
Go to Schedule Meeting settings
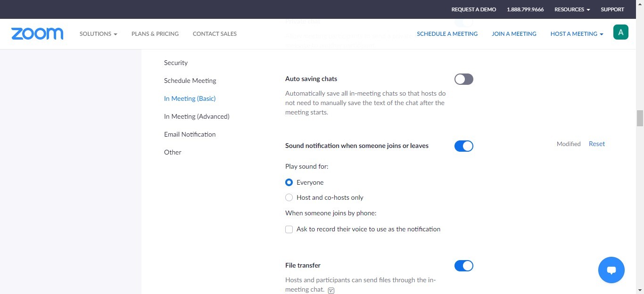point(190,81)
